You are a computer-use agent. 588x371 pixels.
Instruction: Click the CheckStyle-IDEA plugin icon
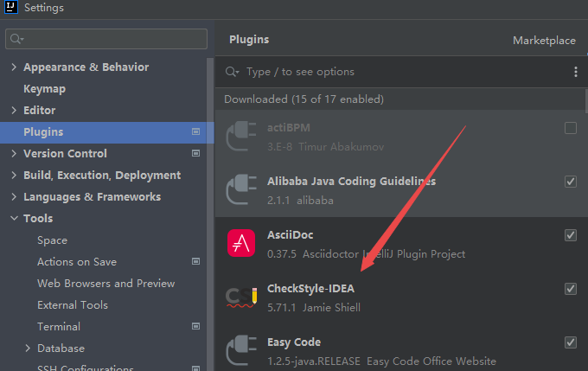pyautogui.click(x=241, y=297)
